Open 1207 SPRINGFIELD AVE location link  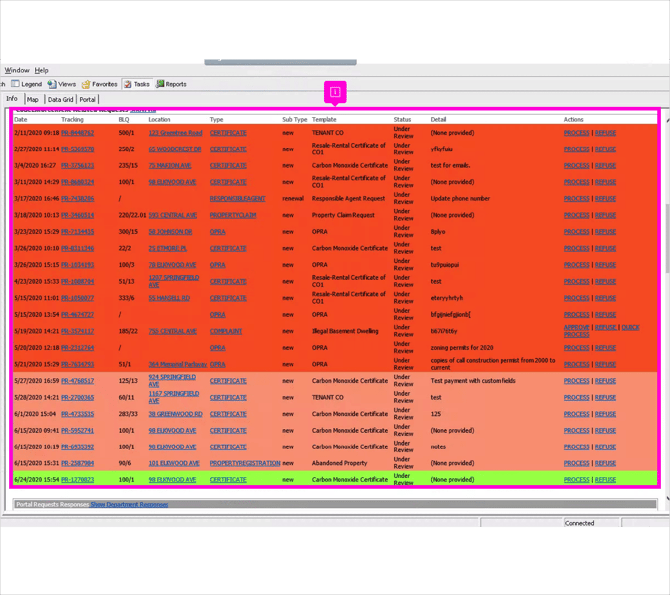[173, 281]
